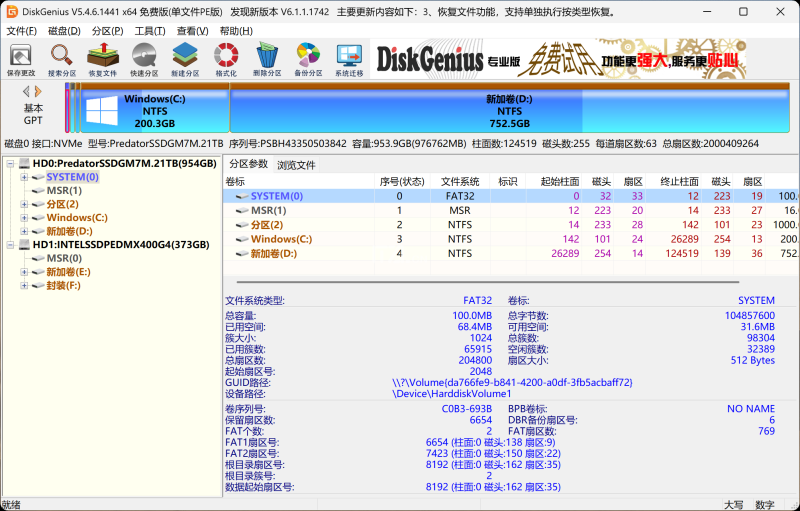This screenshot has width=800, height=511.
Task: Click the GUID path \\?\Volume{da766fe9...} value
Action: pyautogui.click(x=512, y=382)
